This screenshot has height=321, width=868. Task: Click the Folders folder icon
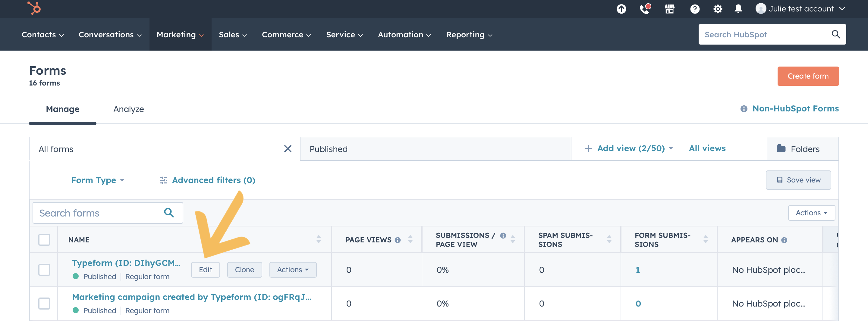pyautogui.click(x=781, y=148)
